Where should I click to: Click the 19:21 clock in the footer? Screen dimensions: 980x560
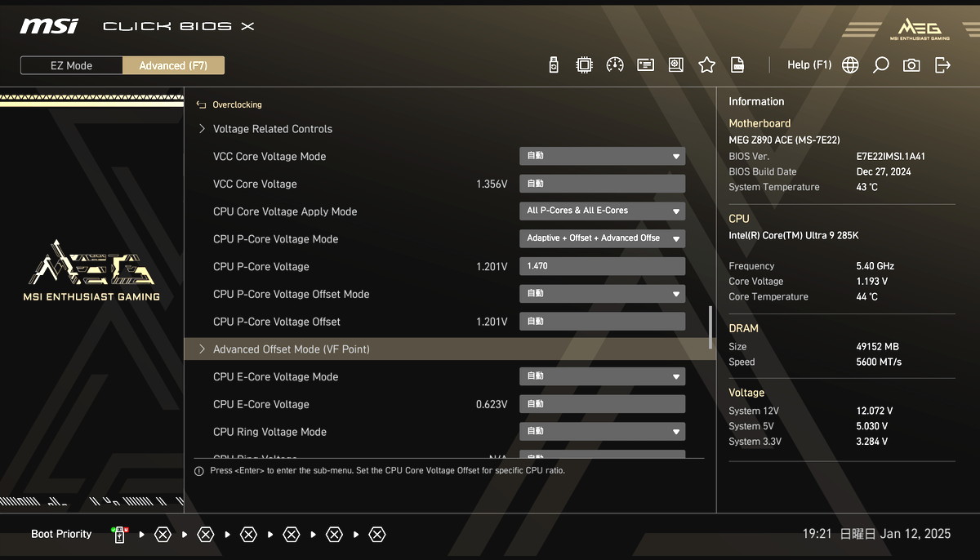[817, 534]
